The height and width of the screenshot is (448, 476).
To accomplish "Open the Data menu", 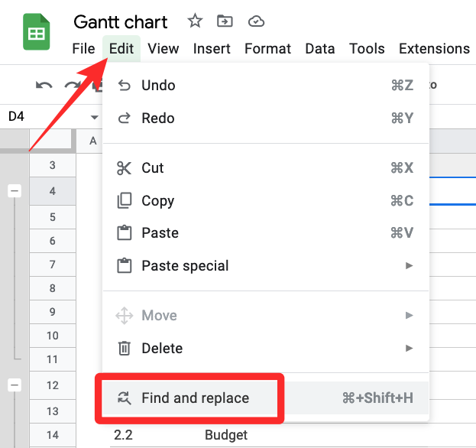I will (x=320, y=49).
